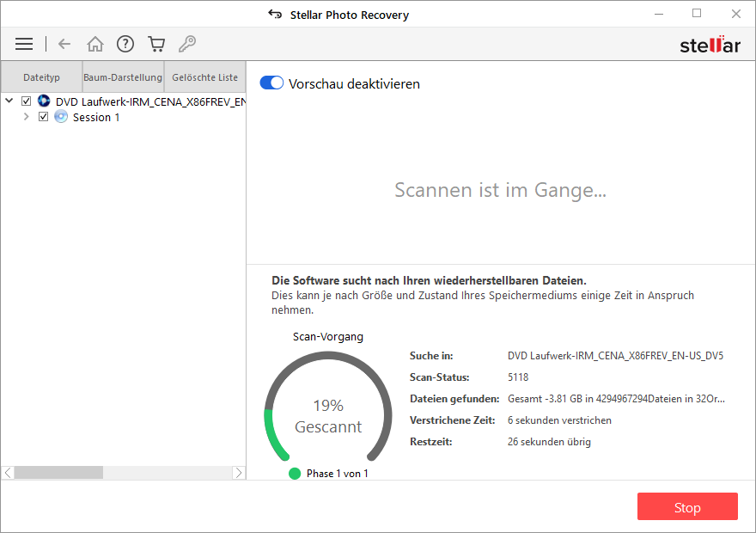Click the Scan-Status value 5118

click(518, 377)
